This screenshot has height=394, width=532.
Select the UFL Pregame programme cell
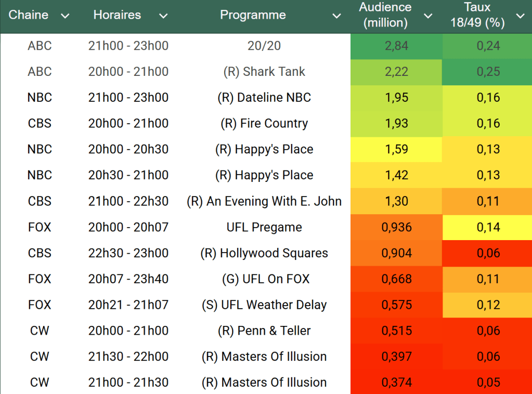click(264, 227)
